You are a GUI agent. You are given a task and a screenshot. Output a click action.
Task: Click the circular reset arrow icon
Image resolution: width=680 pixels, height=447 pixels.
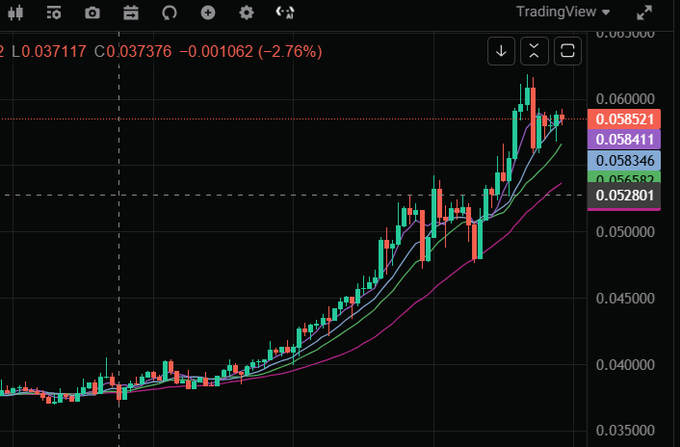tap(169, 13)
